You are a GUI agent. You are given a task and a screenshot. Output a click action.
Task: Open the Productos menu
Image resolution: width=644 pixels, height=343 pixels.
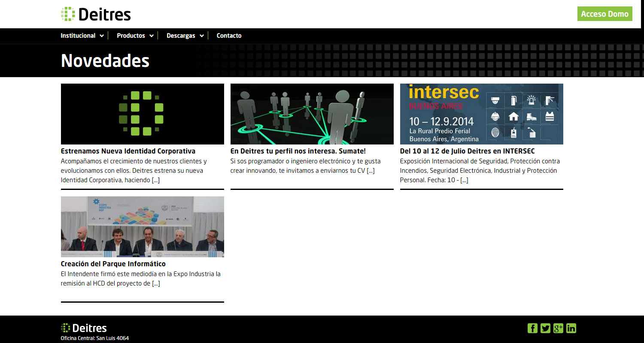[x=131, y=36]
